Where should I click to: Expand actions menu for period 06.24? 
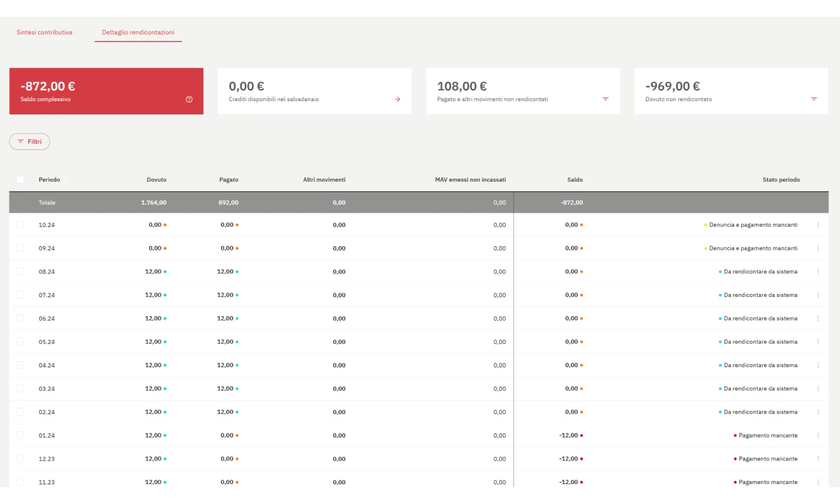pyautogui.click(x=818, y=319)
